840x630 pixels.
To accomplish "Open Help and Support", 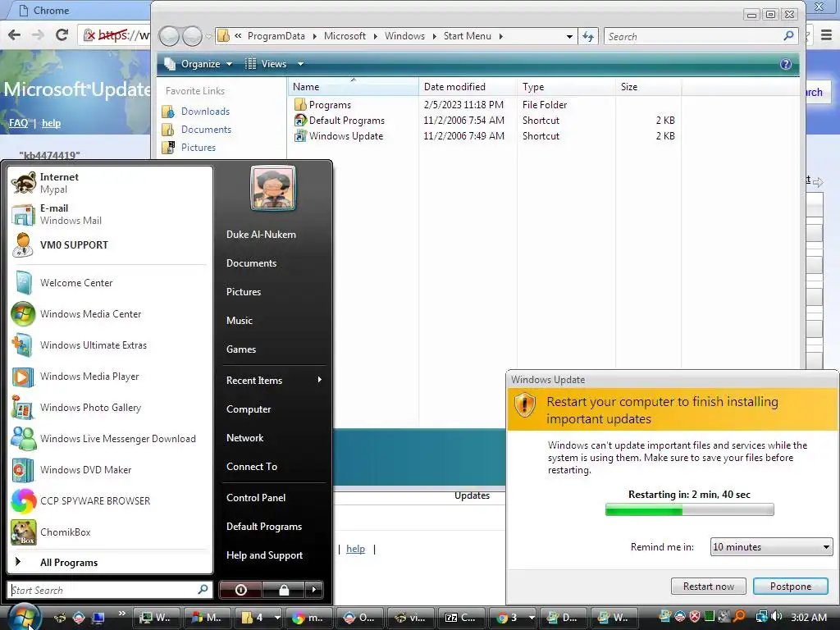I will click(x=265, y=555).
